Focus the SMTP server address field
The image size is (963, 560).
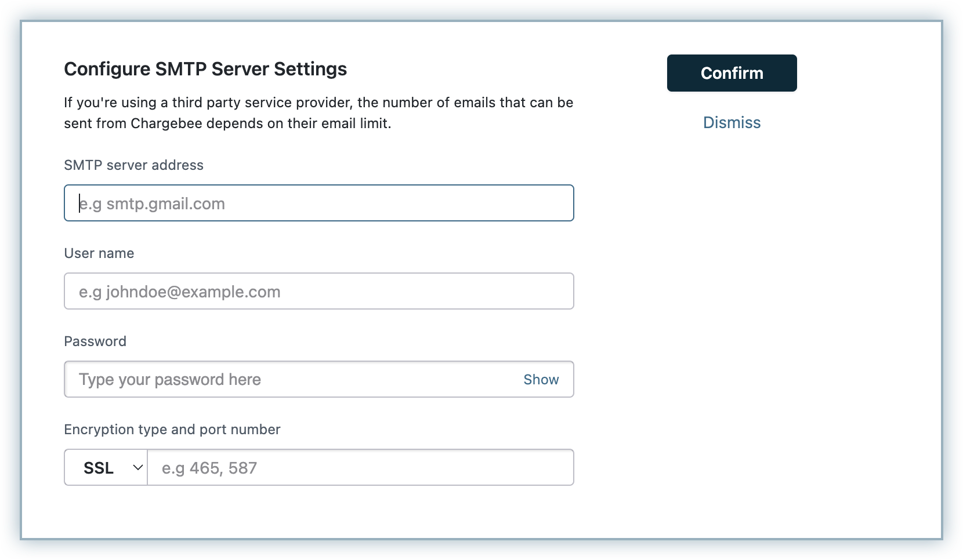319,203
